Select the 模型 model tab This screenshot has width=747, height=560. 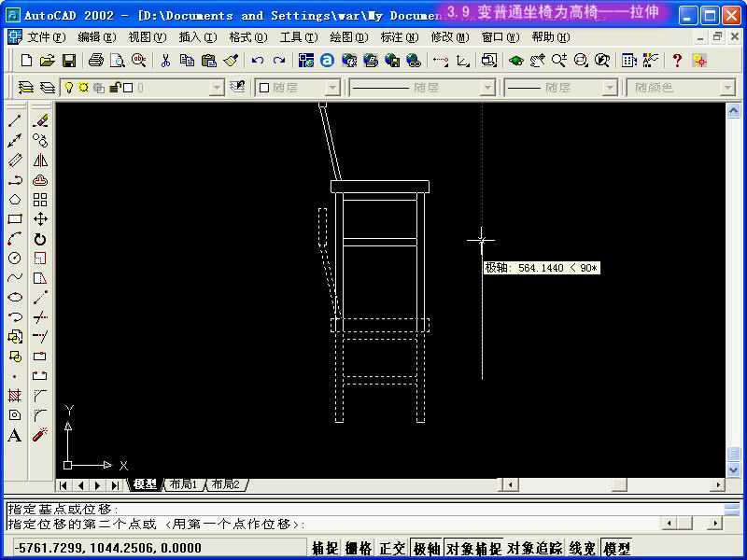(x=146, y=484)
